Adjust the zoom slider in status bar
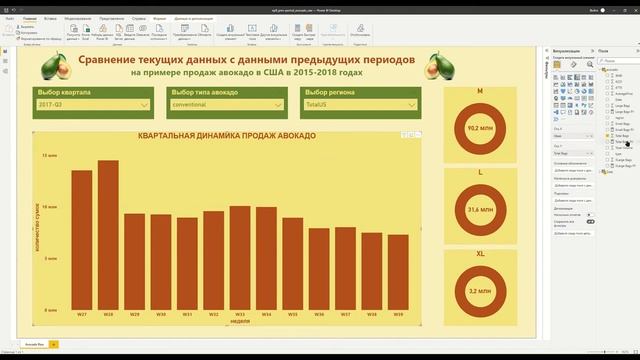The height and width of the screenshot is (360, 640). 604,351
